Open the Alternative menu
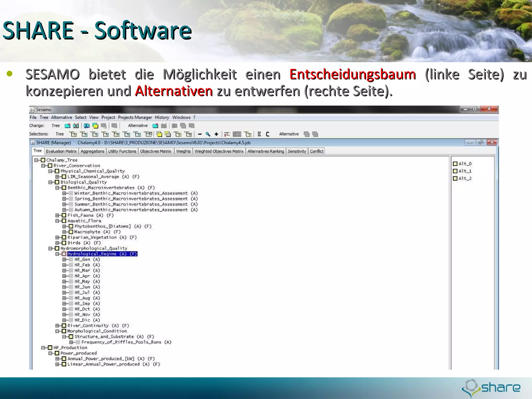The height and width of the screenshot is (399, 532). pyautogui.click(x=62, y=117)
